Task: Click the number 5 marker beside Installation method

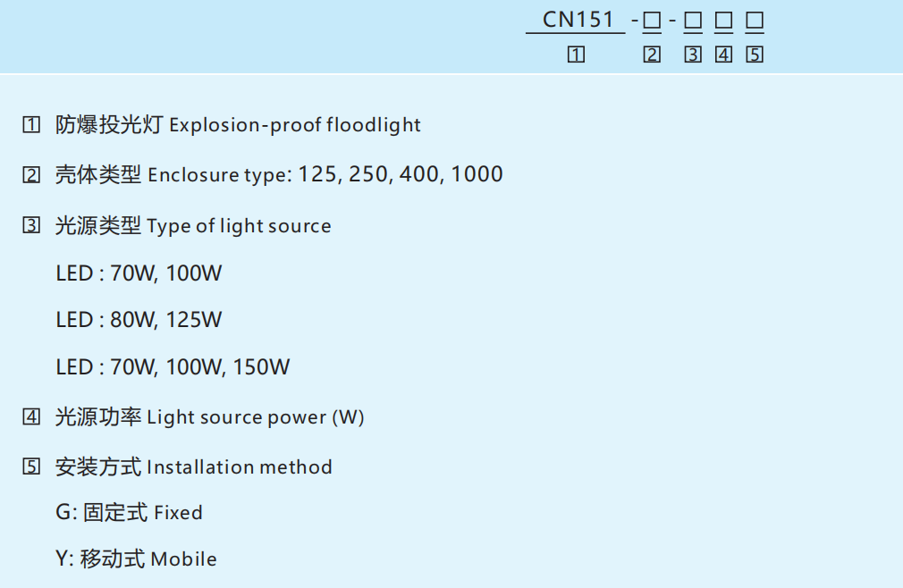Action: click(31, 466)
